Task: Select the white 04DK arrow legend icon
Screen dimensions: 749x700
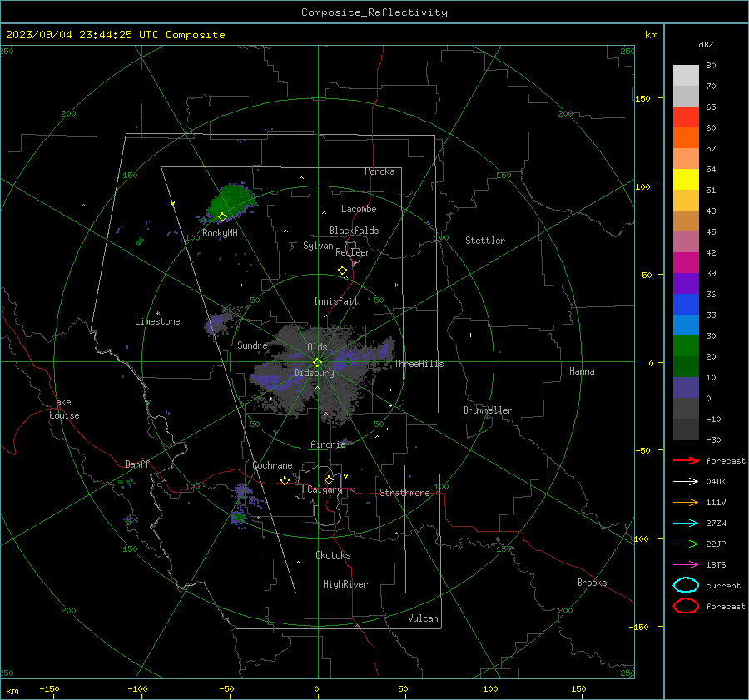Action: 686,482
